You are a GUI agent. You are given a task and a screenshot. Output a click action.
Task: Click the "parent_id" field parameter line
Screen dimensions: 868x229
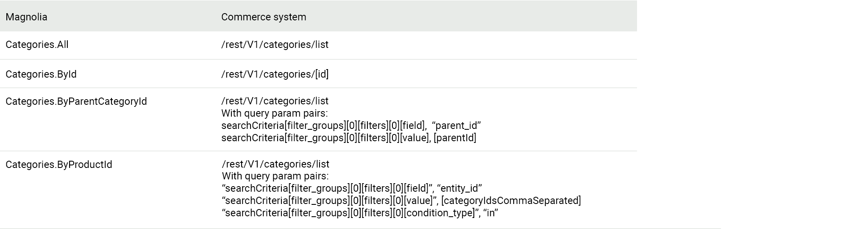[x=351, y=126]
